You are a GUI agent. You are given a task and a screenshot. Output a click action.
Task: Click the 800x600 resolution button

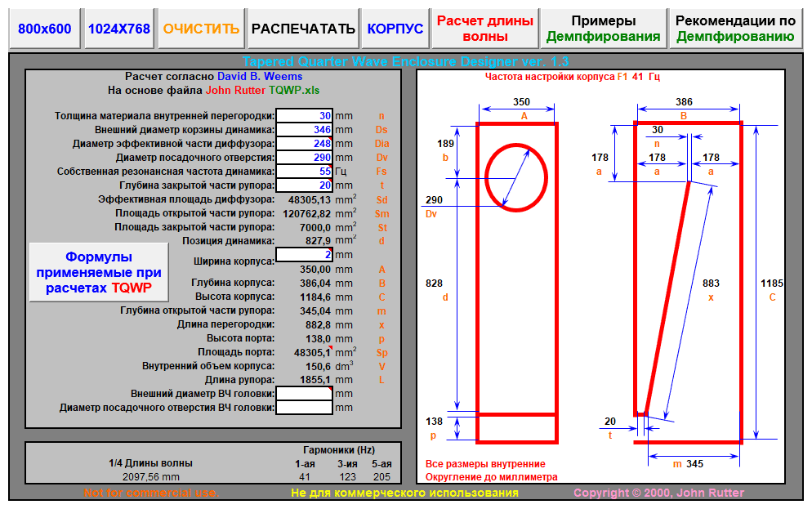click(x=45, y=29)
